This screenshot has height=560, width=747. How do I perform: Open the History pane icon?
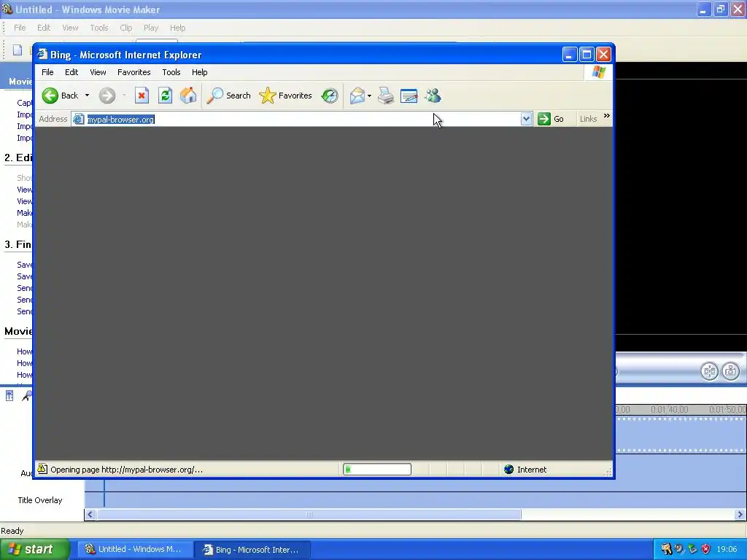[x=329, y=96]
